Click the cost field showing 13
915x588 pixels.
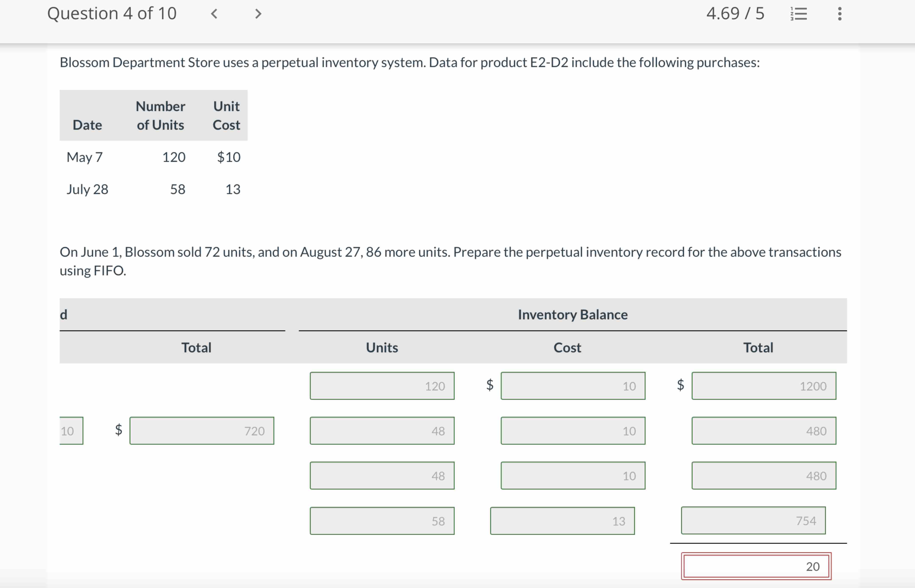(562, 520)
